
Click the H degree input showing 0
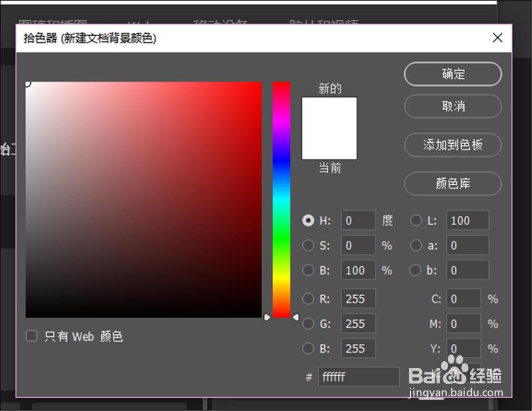[x=358, y=220]
